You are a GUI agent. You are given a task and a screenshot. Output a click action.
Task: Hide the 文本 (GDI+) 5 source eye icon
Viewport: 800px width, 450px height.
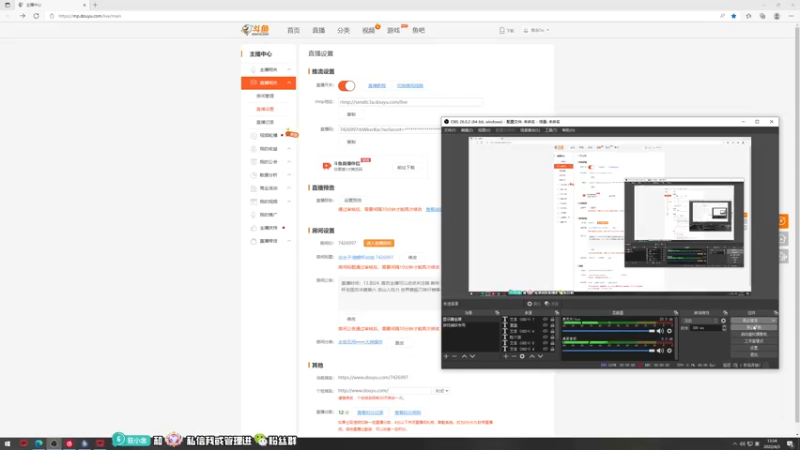click(x=545, y=343)
